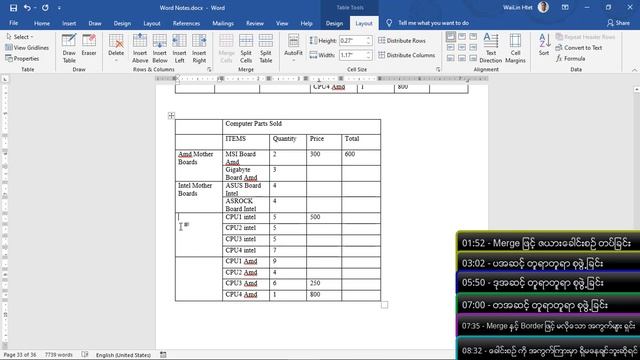
Task: Open the File menu
Action: (x=13, y=23)
